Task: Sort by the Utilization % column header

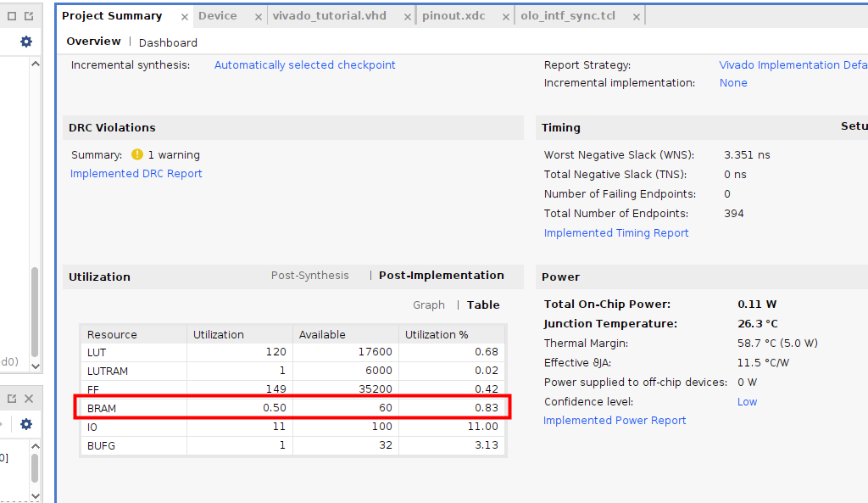Action: tap(452, 334)
